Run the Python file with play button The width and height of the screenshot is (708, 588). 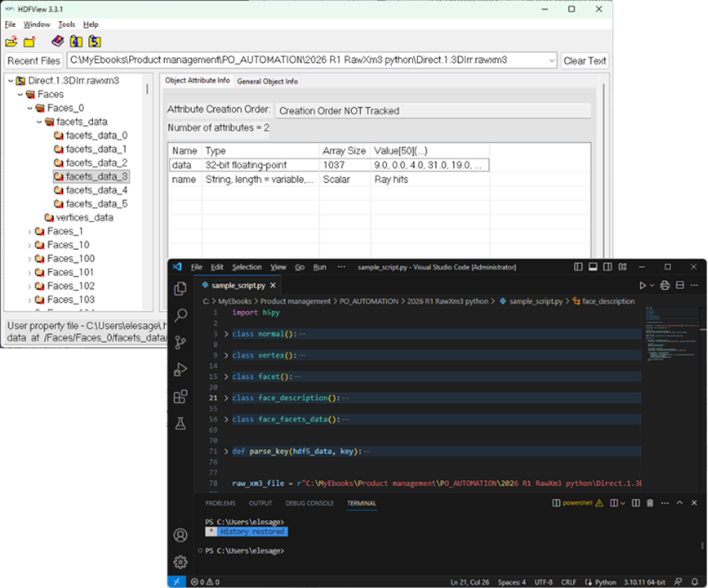(x=643, y=285)
